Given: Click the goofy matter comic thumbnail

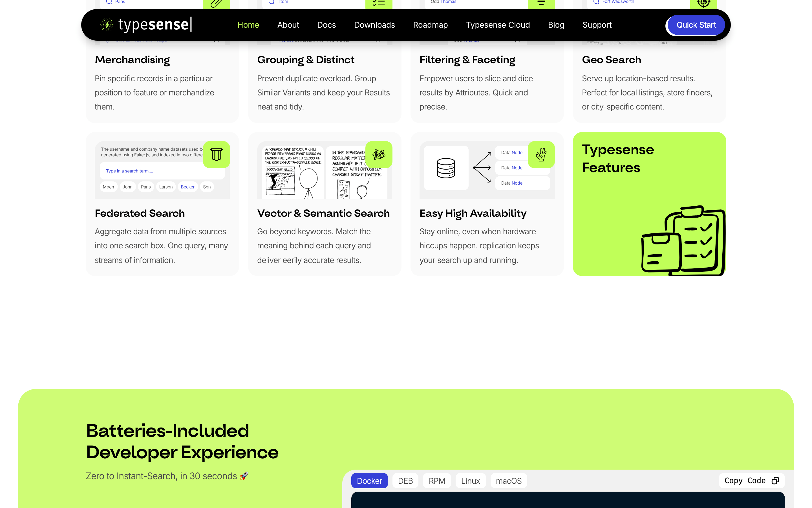Looking at the screenshot, I should point(356,172).
